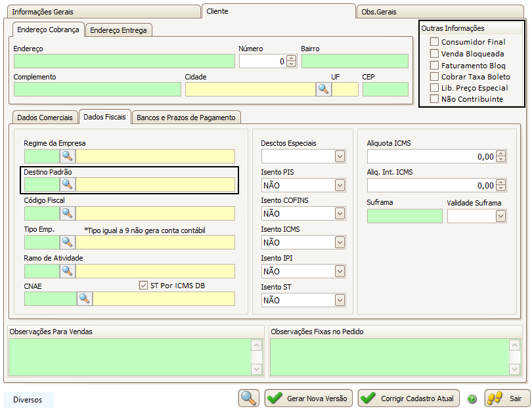This screenshot has height=411, width=532.
Task: Uncheck ST Por ICMS DB
Action: [144, 286]
